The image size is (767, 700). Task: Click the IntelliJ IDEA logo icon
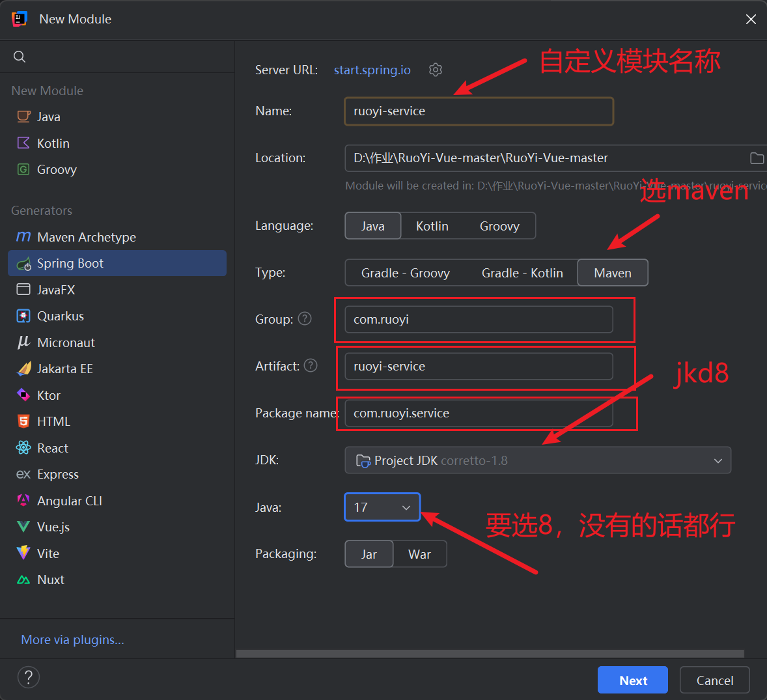[x=19, y=19]
